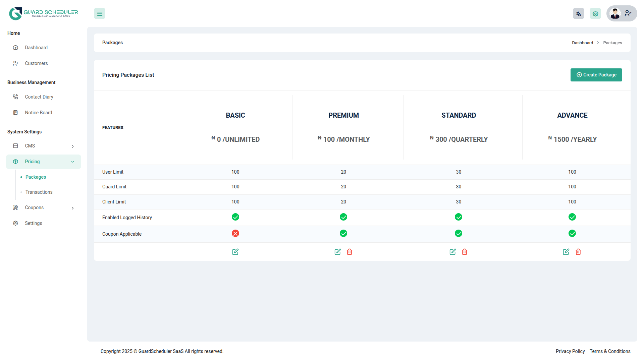Viewport: 644px width, 362px height.
Task: Click ADVANCE Coupon Applicable checkmark
Action: coord(572,234)
